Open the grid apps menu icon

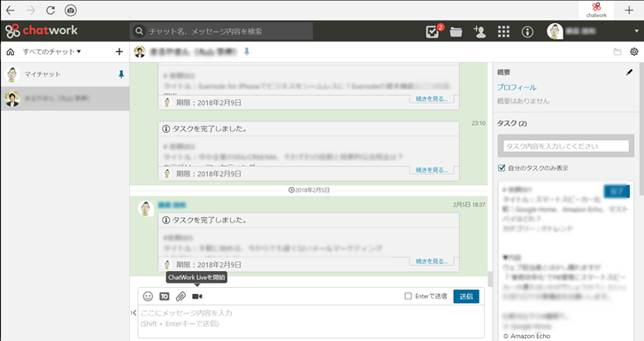(503, 32)
